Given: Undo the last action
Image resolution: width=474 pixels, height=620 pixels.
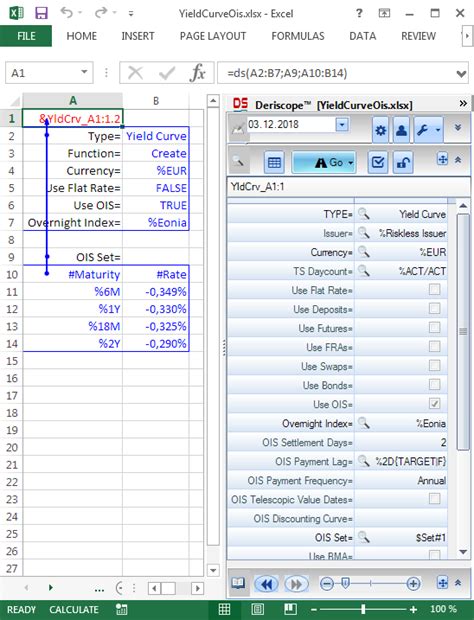Looking at the screenshot, I should tap(66, 13).
